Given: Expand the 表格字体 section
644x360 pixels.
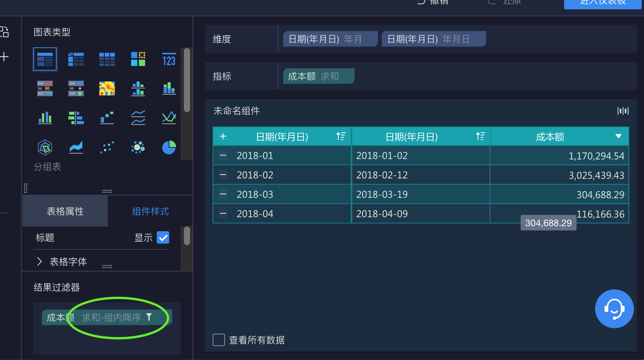Looking at the screenshot, I should click(40, 261).
